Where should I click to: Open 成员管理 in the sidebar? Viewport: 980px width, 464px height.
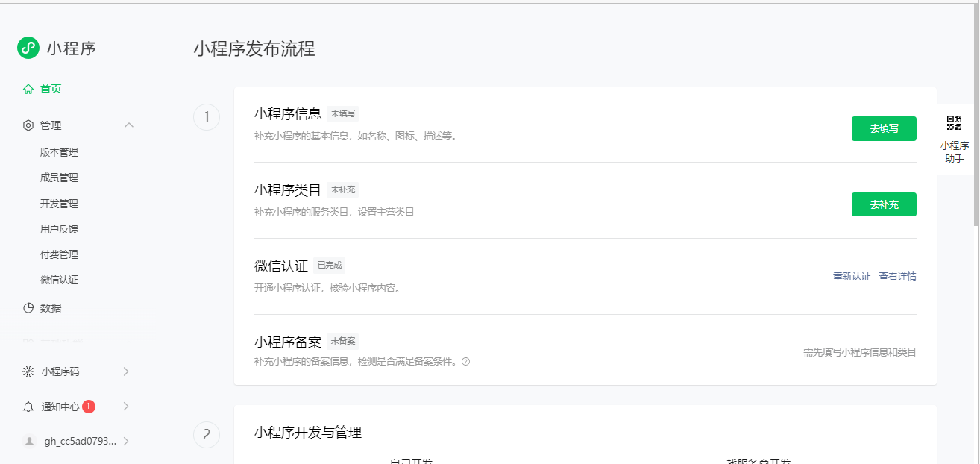pyautogui.click(x=59, y=178)
